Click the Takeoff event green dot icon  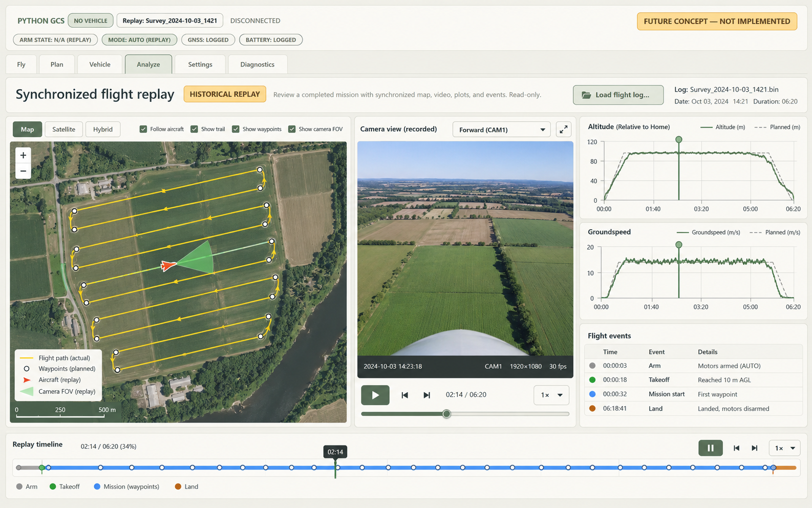[x=592, y=380]
